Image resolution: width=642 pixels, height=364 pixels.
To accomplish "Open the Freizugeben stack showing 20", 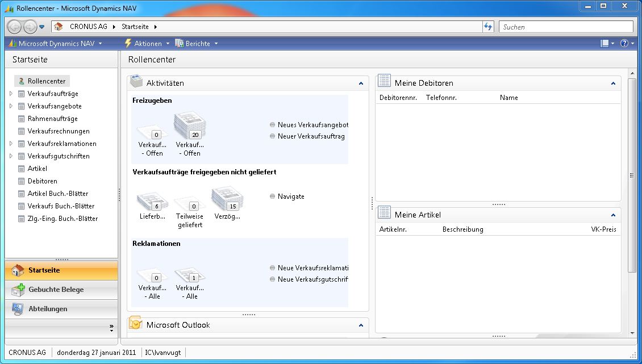I will pos(190,135).
